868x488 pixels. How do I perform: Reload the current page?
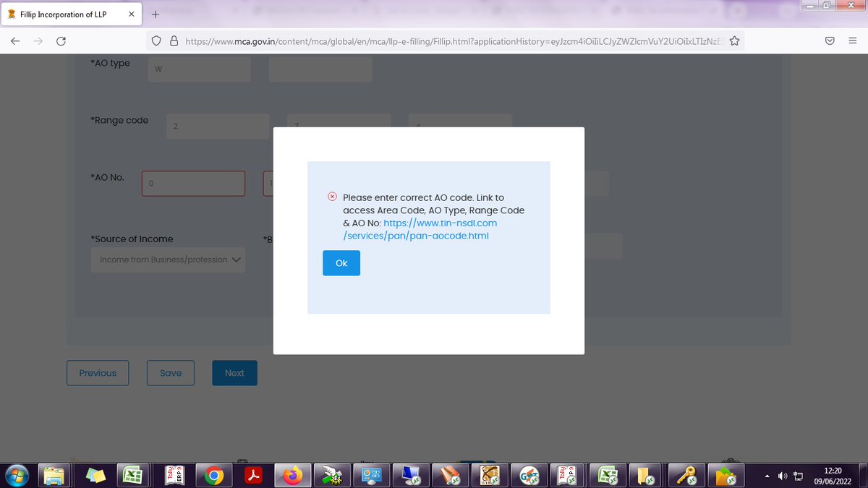61,41
